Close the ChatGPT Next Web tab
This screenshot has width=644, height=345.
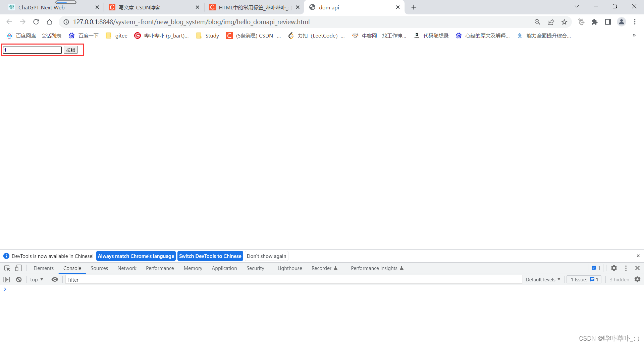[97, 7]
